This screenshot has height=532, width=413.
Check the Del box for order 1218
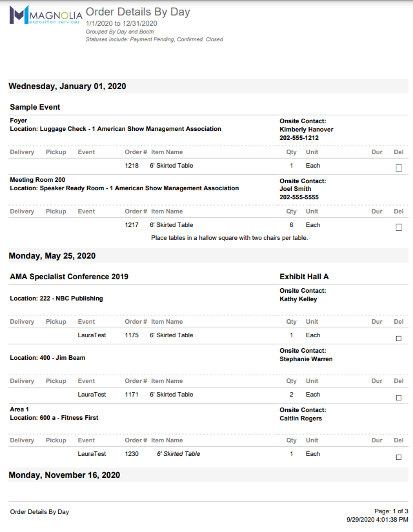[399, 168]
